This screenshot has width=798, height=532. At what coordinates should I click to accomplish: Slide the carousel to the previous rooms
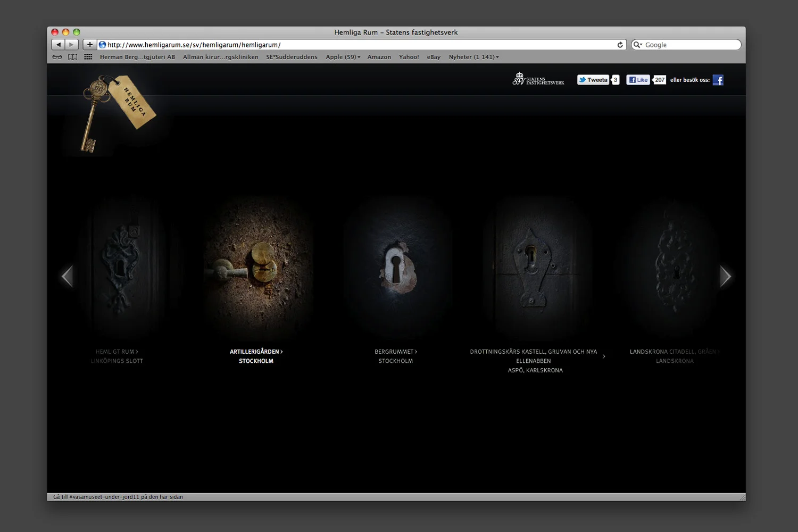(x=67, y=276)
